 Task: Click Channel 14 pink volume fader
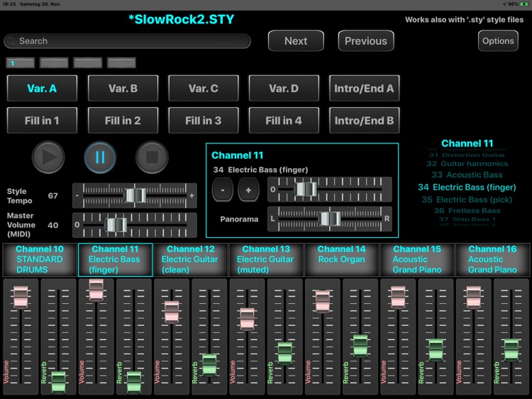[x=322, y=301]
